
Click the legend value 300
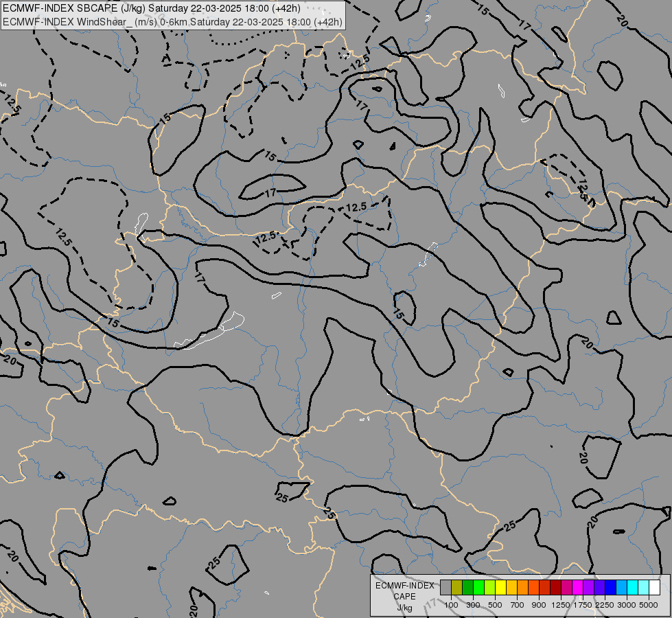click(x=473, y=605)
